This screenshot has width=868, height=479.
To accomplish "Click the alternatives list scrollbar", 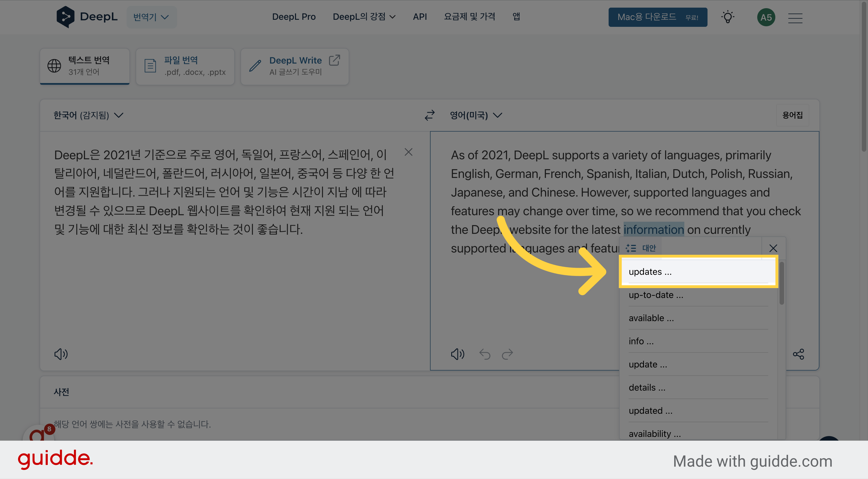I will click(782, 284).
